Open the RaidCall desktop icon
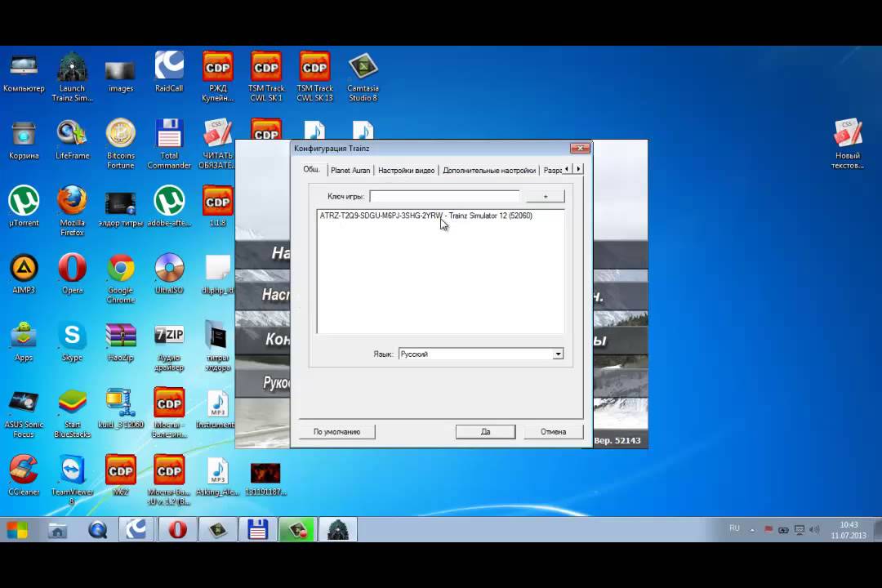882x588 pixels. click(x=169, y=72)
